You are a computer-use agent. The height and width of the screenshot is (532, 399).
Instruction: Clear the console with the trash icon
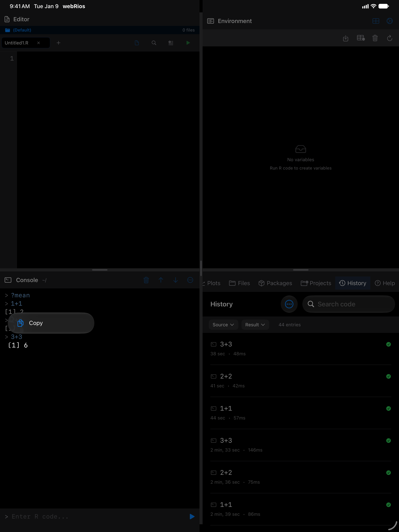click(x=146, y=280)
